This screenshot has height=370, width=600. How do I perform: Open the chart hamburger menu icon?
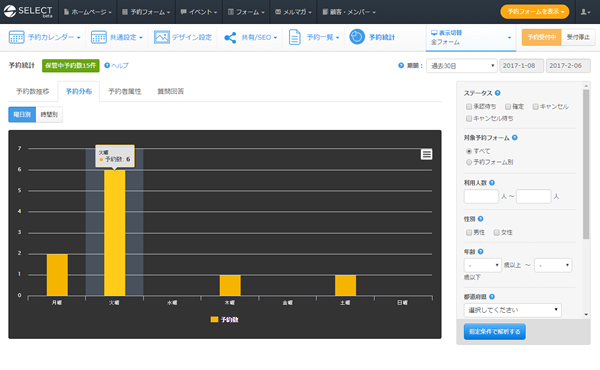click(x=426, y=154)
